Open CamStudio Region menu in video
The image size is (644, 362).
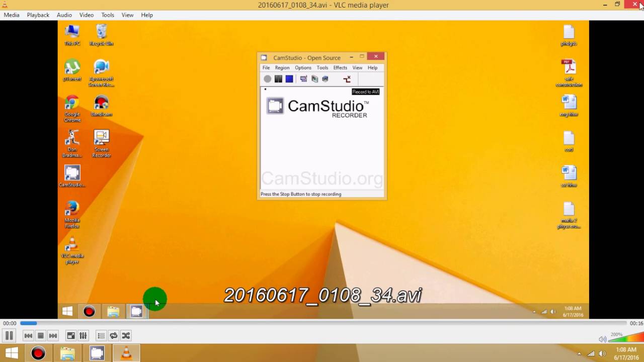(282, 68)
